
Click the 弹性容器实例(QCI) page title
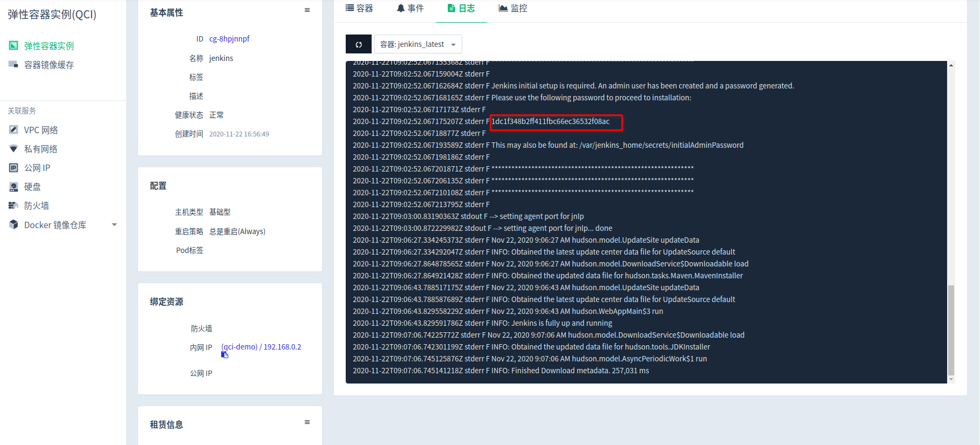52,15
